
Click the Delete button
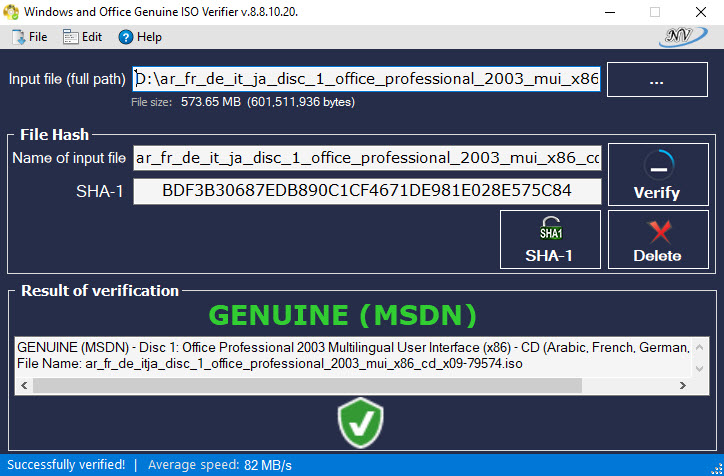coord(658,239)
